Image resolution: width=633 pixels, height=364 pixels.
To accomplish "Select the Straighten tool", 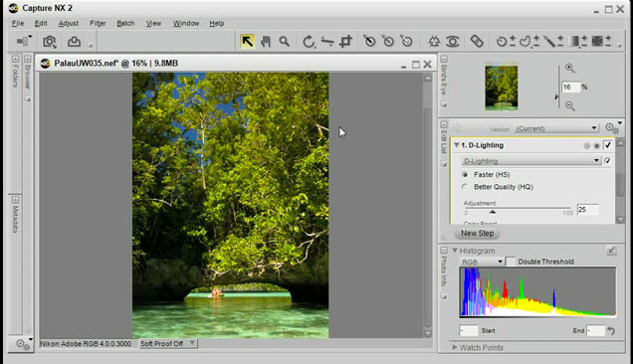I will [x=327, y=41].
